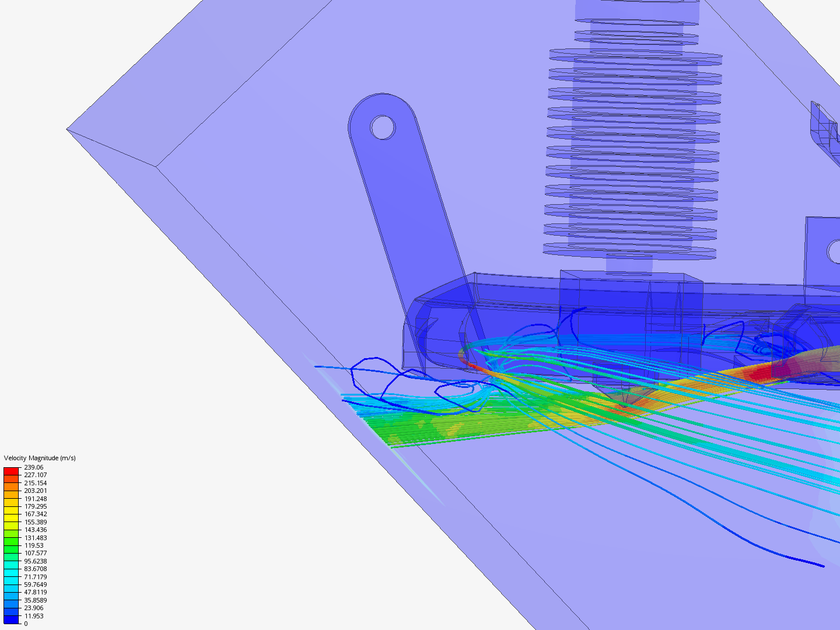This screenshot has width=840, height=630.
Task: Select the legend value 167.342
Action: tap(36, 514)
